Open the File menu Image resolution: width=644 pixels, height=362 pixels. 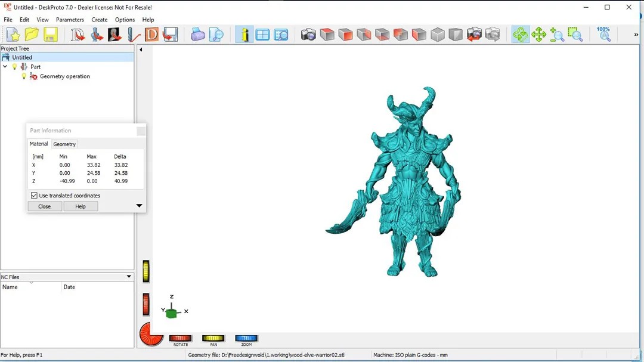8,20
